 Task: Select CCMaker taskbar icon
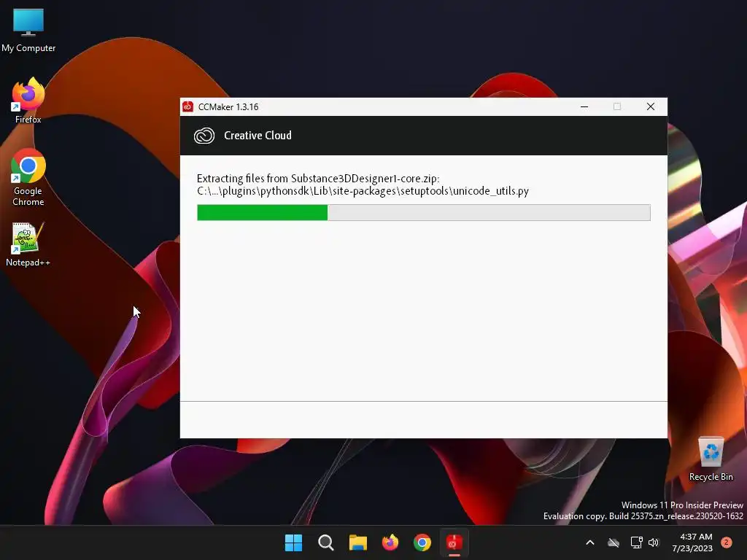(x=454, y=542)
